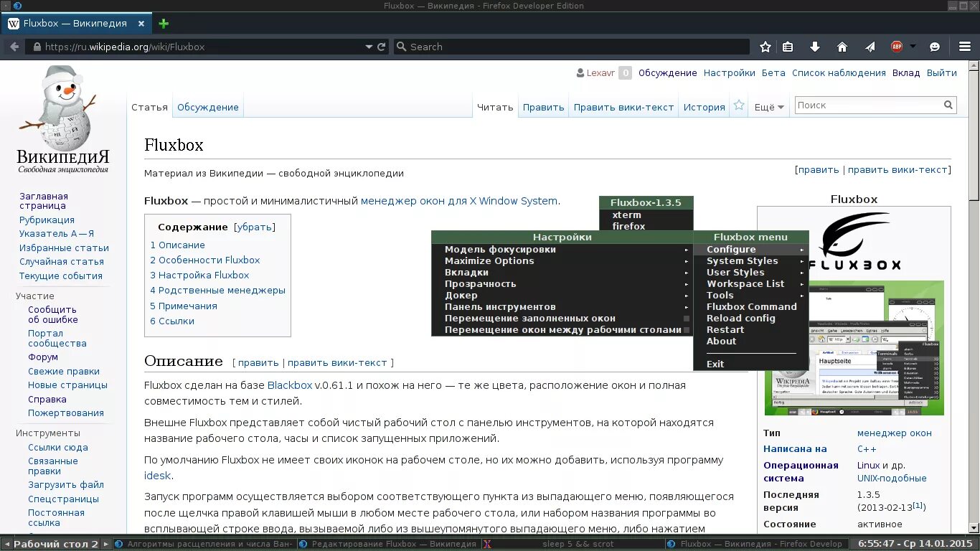Show bookmarks list toolbar icon

tap(788, 47)
